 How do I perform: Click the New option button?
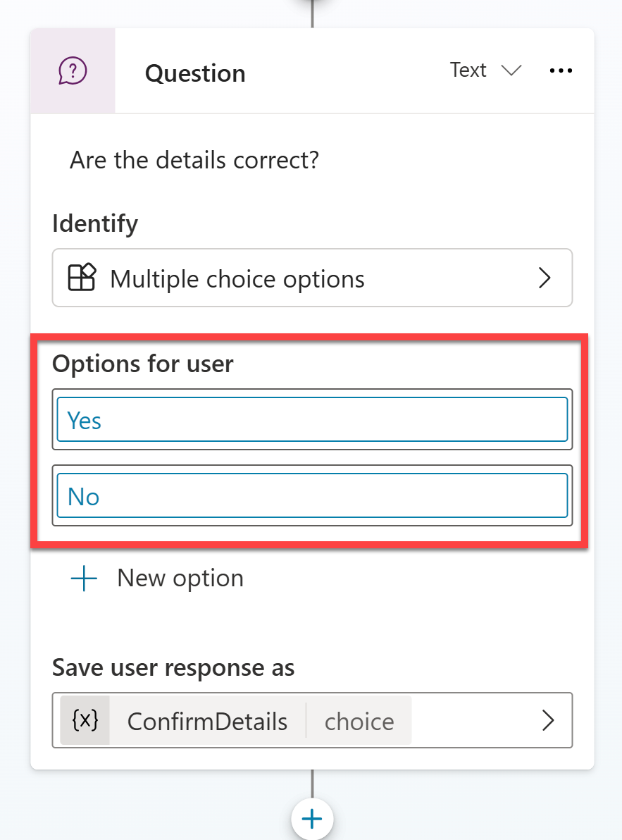tap(157, 579)
